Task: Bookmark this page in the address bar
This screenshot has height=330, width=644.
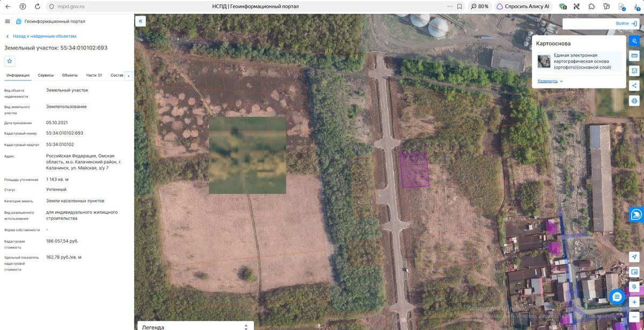Action: [x=459, y=6]
